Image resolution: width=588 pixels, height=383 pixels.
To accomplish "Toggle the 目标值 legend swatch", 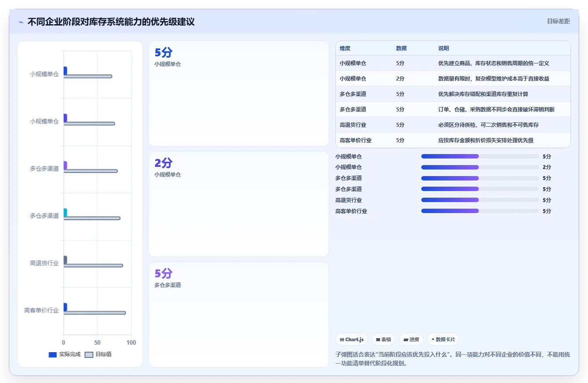I will pyautogui.click(x=89, y=354).
